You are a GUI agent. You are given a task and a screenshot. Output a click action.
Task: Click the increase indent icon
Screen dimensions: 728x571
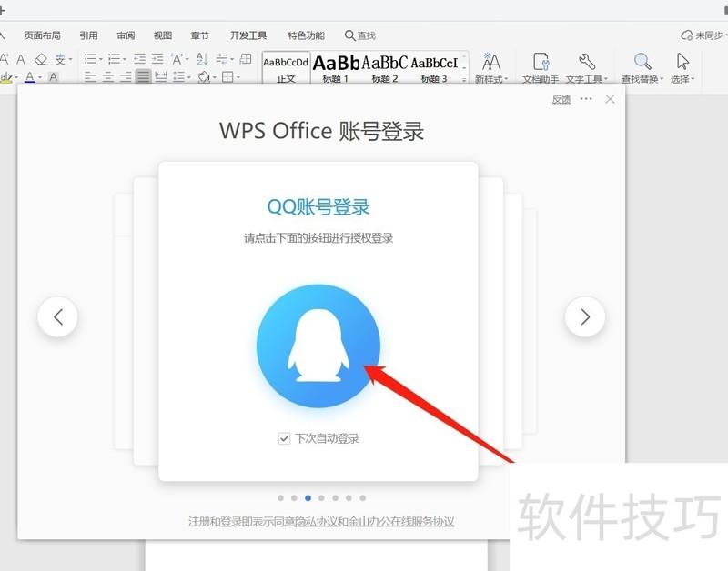coord(157,59)
